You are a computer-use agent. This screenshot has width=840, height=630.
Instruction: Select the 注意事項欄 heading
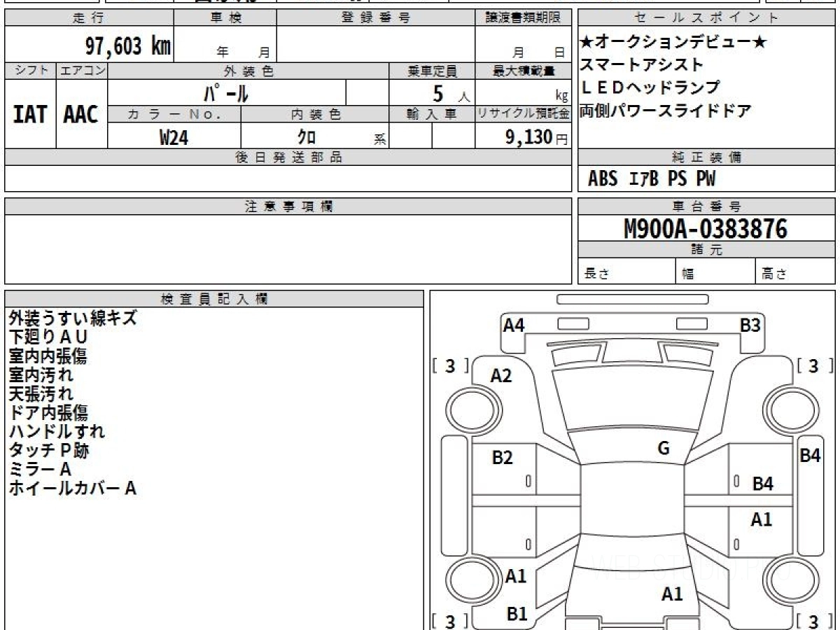click(288, 206)
